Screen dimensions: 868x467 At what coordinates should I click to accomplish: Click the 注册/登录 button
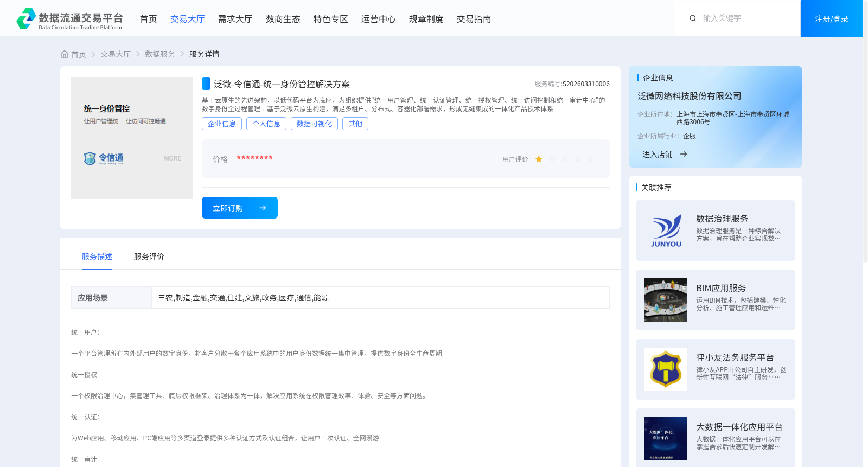tap(832, 18)
